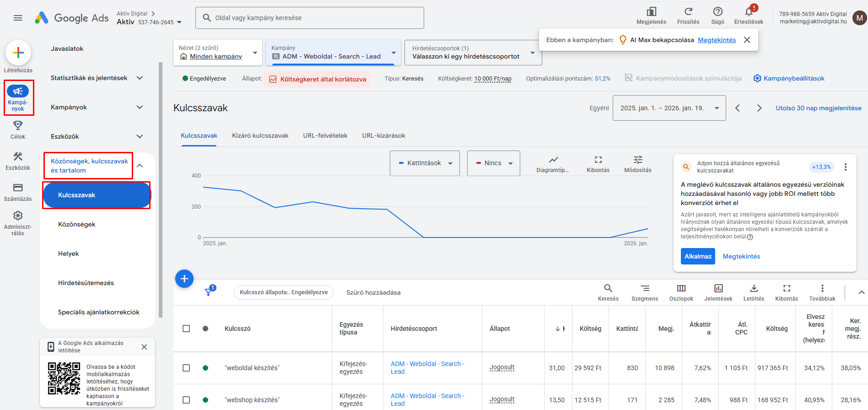Switch to URL-felvételek tab
Screen dimensions: 868x410
click(325, 135)
